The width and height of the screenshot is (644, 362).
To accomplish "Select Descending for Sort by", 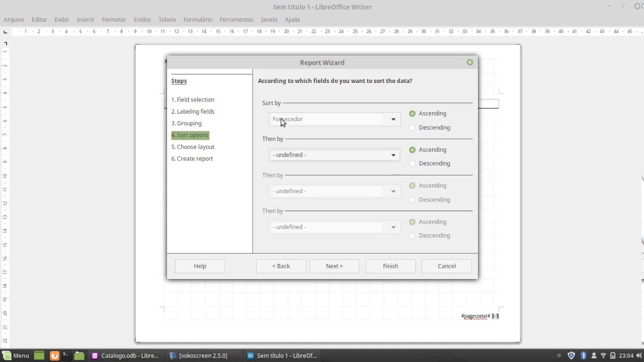I will click(430, 128).
